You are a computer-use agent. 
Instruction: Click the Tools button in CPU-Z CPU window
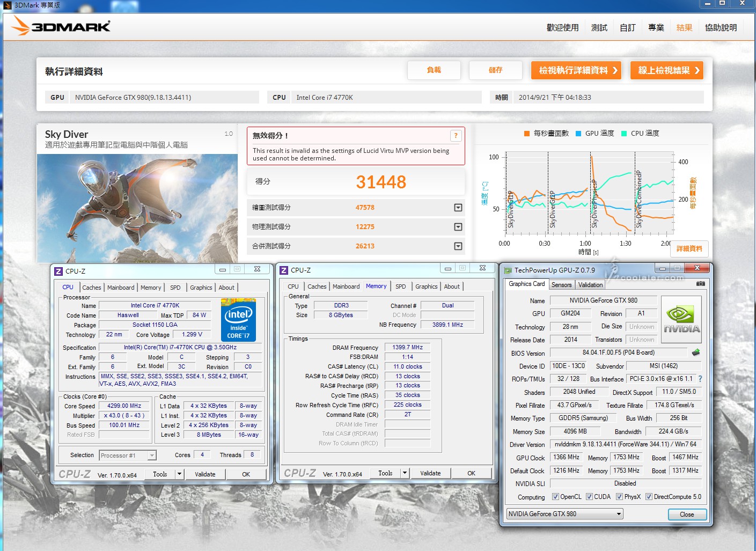(160, 474)
